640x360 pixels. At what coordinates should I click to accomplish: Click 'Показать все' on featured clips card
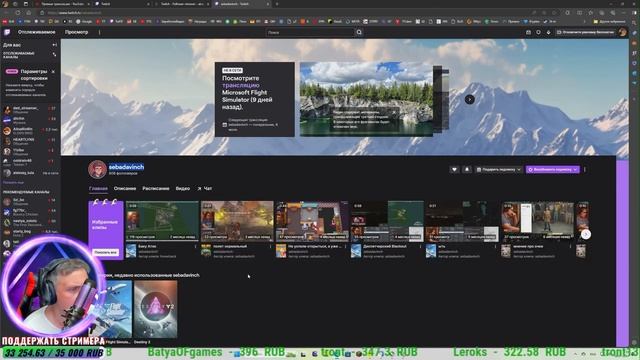tap(105, 253)
